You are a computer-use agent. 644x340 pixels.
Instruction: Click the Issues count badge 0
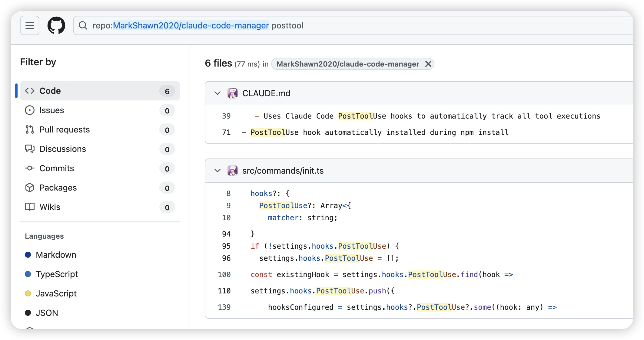click(167, 111)
